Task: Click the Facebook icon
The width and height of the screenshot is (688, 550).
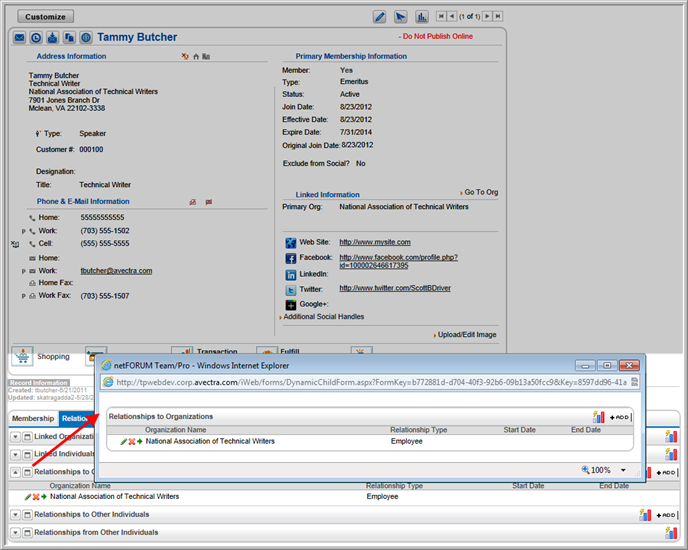Action: (290, 259)
